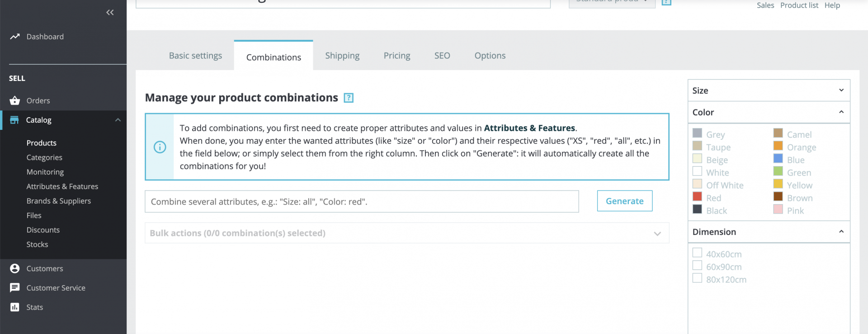Click the Customer Service chat icon
This screenshot has width=868, height=334.
pos(15,288)
